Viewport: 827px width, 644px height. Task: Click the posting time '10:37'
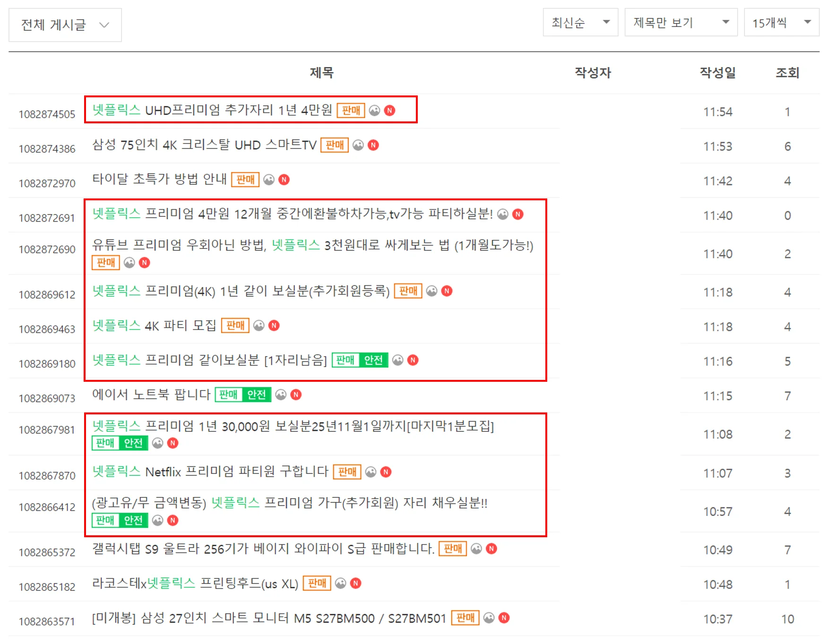(x=718, y=619)
